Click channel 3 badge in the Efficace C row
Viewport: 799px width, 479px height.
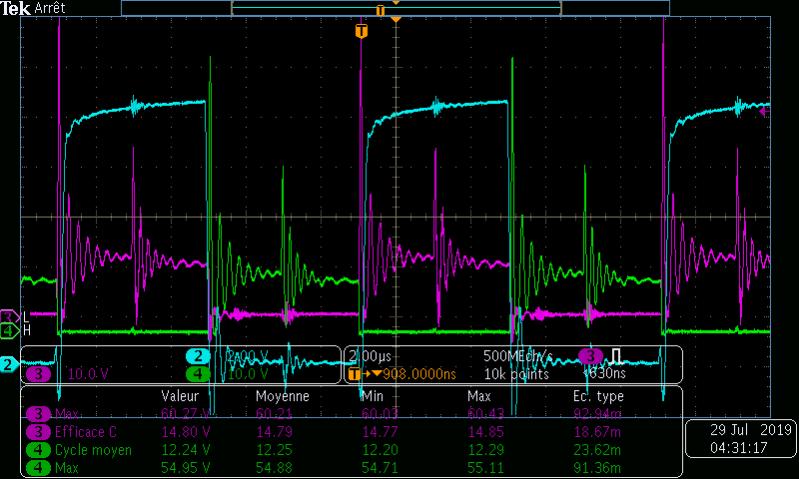click(38, 432)
